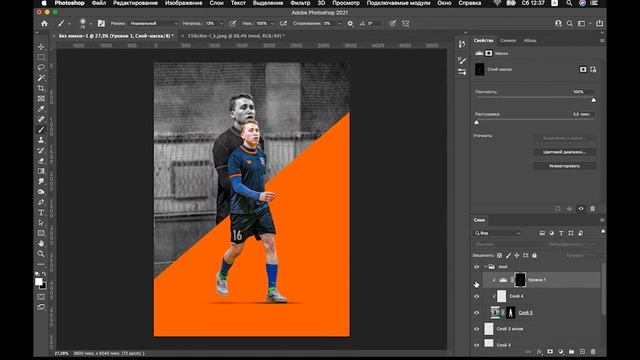Open the Layers panel menu
Screen dimensions: 640x360
coord(602,220)
